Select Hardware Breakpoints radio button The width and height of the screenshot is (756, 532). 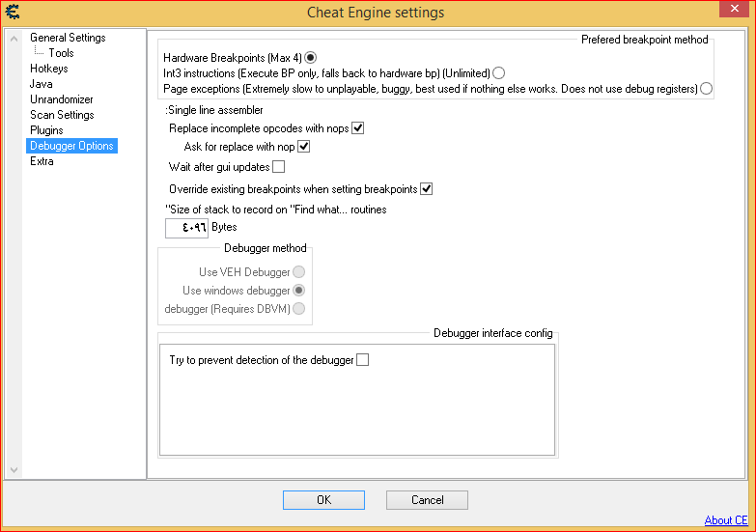(x=310, y=57)
